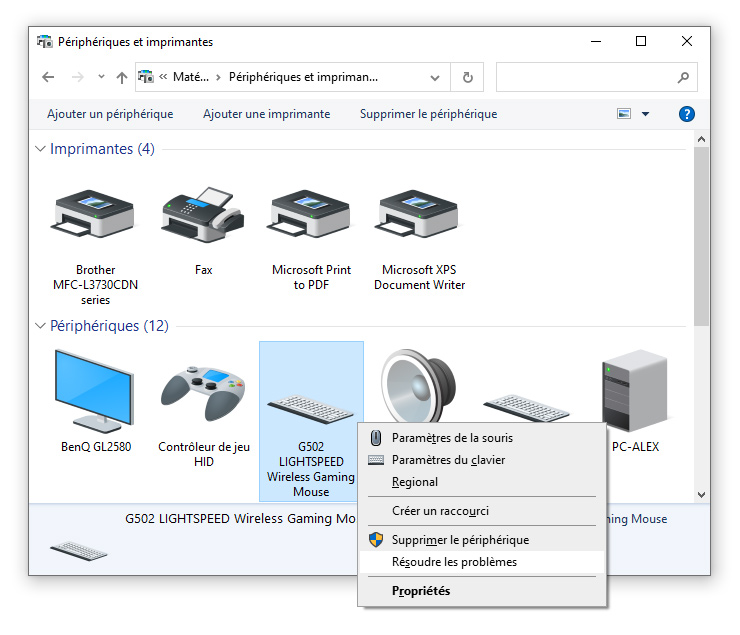Click Ajouter une imprimante in toolbar
The height and width of the screenshot is (635, 740).
click(x=267, y=114)
